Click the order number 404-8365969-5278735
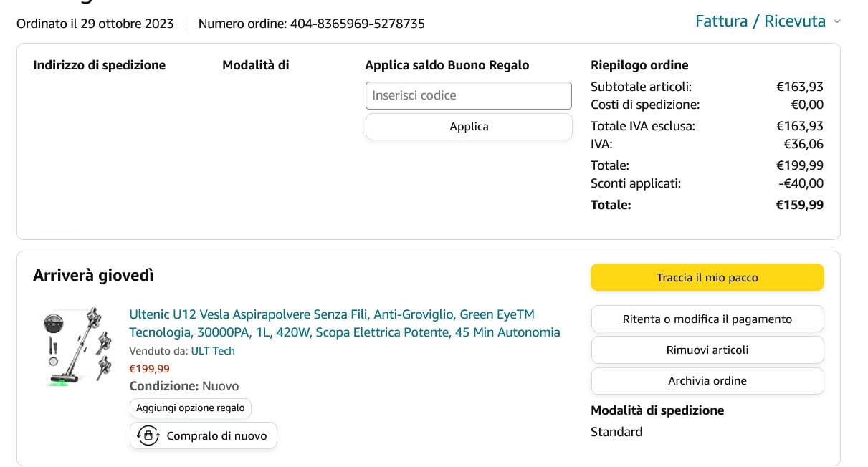Image resolution: width=868 pixels, height=467 pixels. (x=357, y=24)
